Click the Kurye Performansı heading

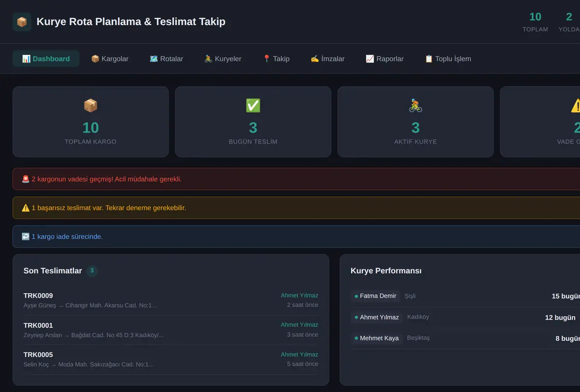pyautogui.click(x=386, y=271)
